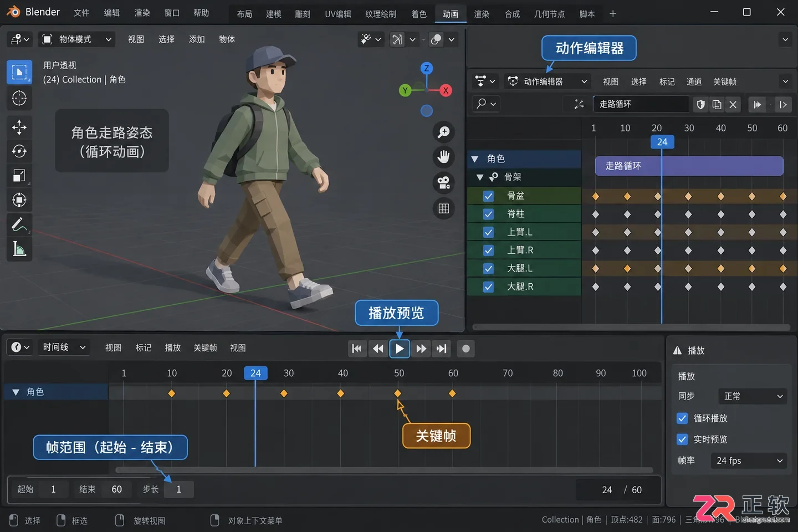Unlink the 走路循环 action with the X icon

(733, 104)
